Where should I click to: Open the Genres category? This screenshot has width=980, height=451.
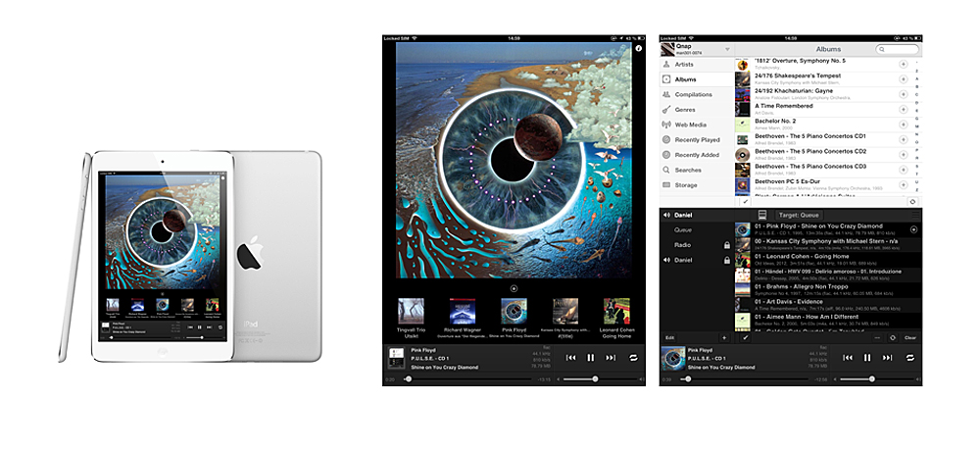[x=696, y=110]
